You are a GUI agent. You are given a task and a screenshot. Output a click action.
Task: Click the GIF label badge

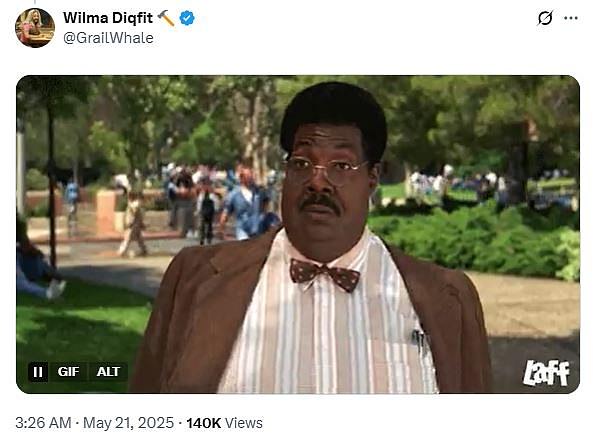click(68, 372)
